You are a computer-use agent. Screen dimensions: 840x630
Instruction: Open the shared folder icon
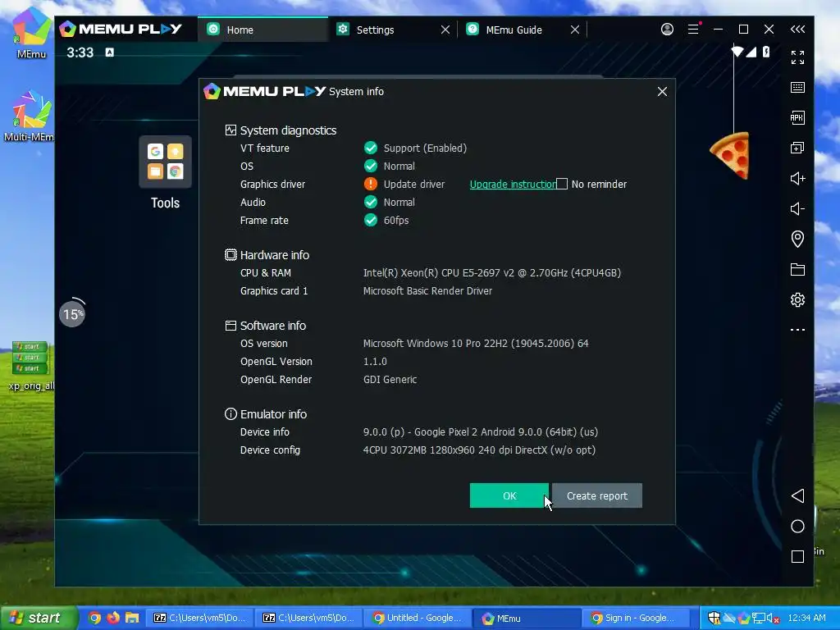797,269
